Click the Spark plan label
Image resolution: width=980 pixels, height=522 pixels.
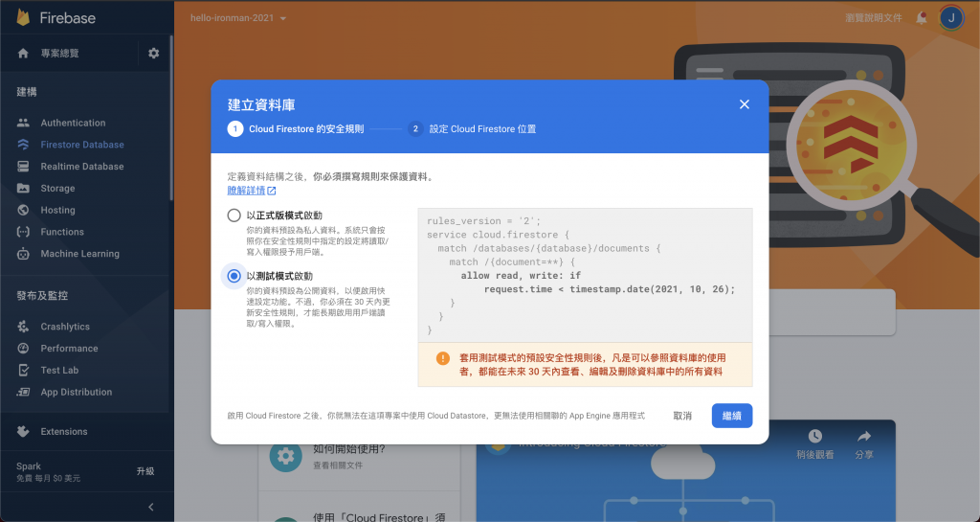[29, 466]
